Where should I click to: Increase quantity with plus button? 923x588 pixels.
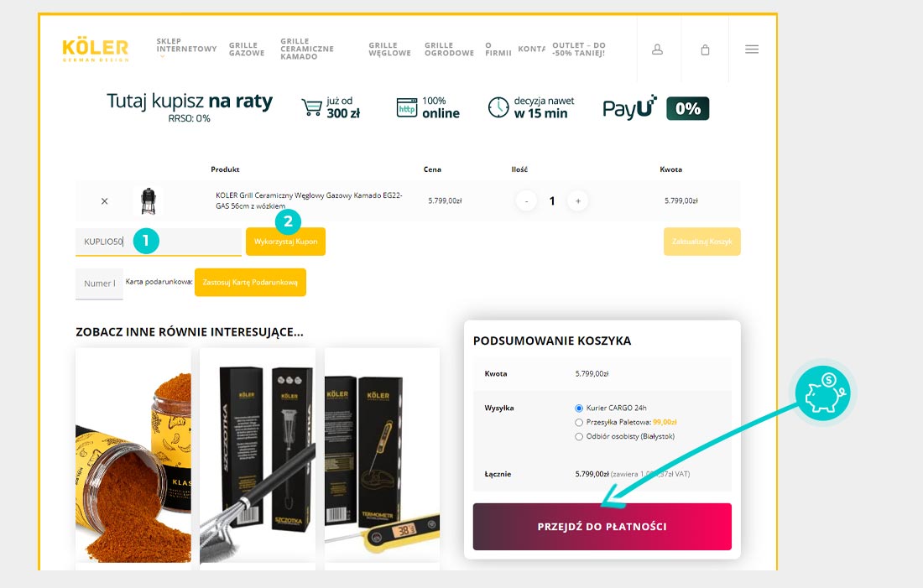(577, 201)
